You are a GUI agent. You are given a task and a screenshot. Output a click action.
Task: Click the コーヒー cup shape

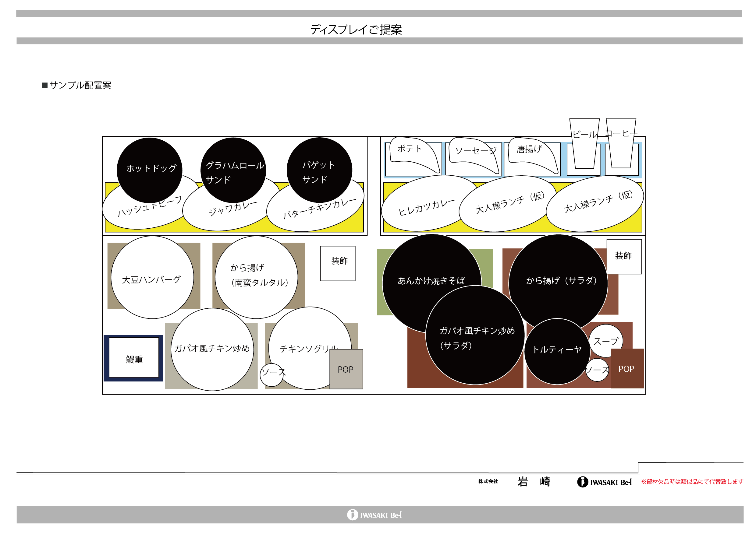point(621,143)
